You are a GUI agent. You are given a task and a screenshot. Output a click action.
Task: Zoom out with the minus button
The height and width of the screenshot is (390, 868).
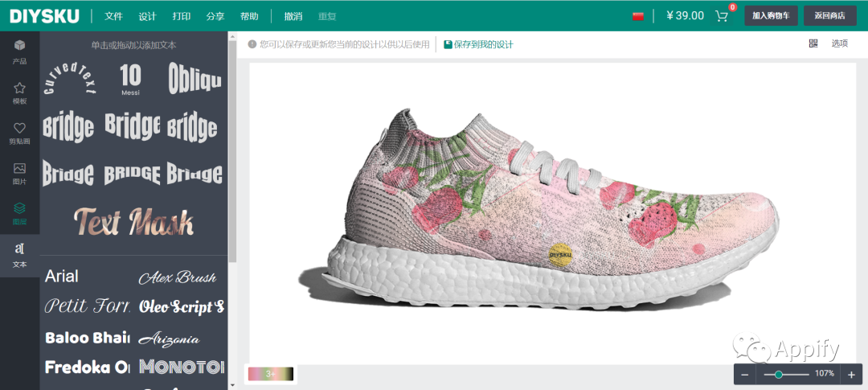tap(744, 375)
